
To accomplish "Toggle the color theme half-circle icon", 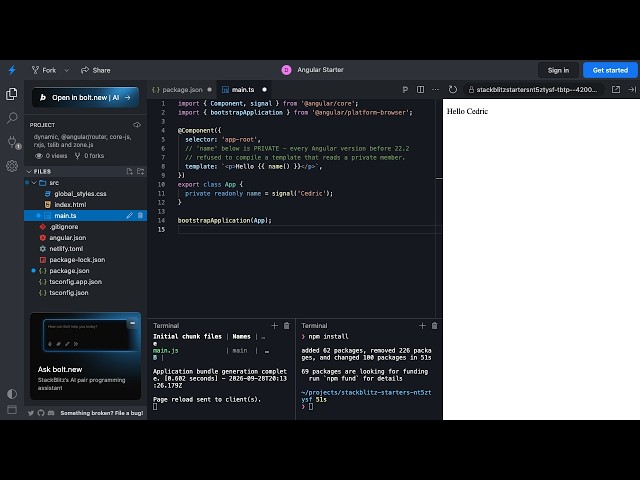I will [x=12, y=393].
